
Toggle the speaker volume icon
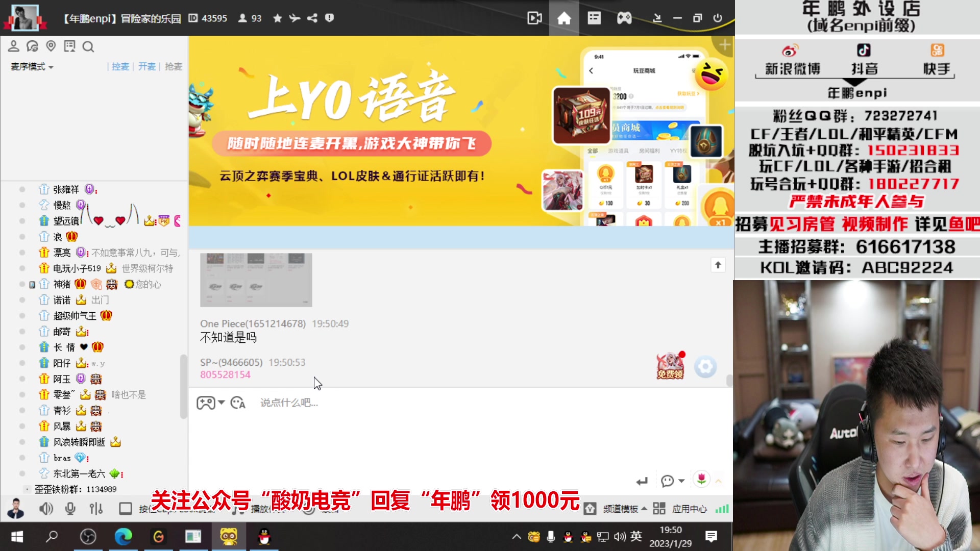46,509
